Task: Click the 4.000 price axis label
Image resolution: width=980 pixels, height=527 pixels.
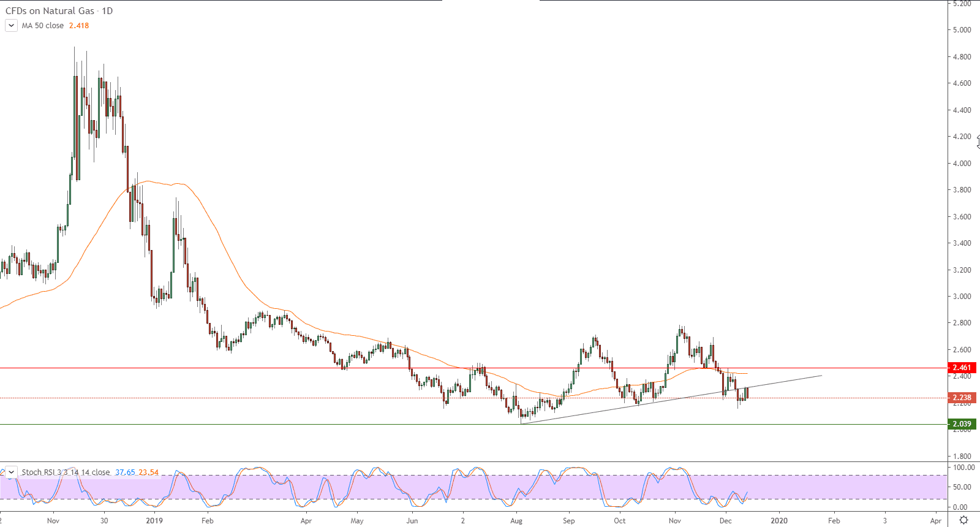Action: pyautogui.click(x=962, y=164)
